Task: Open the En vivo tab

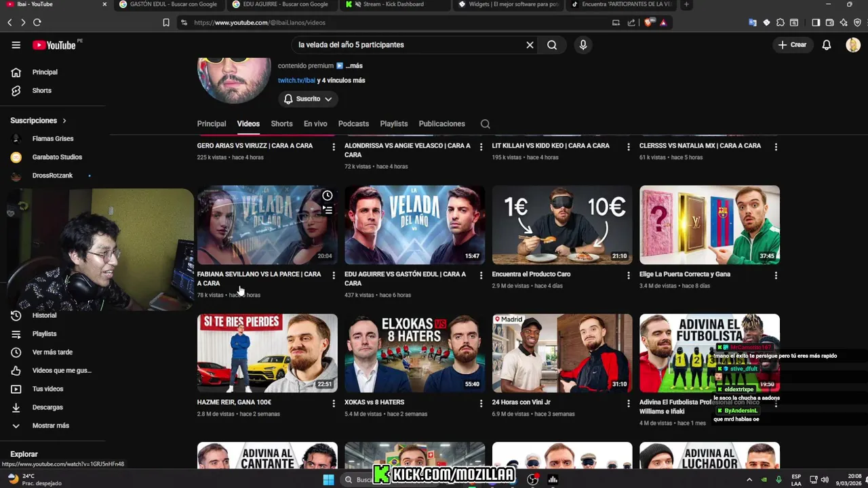Action: click(315, 124)
